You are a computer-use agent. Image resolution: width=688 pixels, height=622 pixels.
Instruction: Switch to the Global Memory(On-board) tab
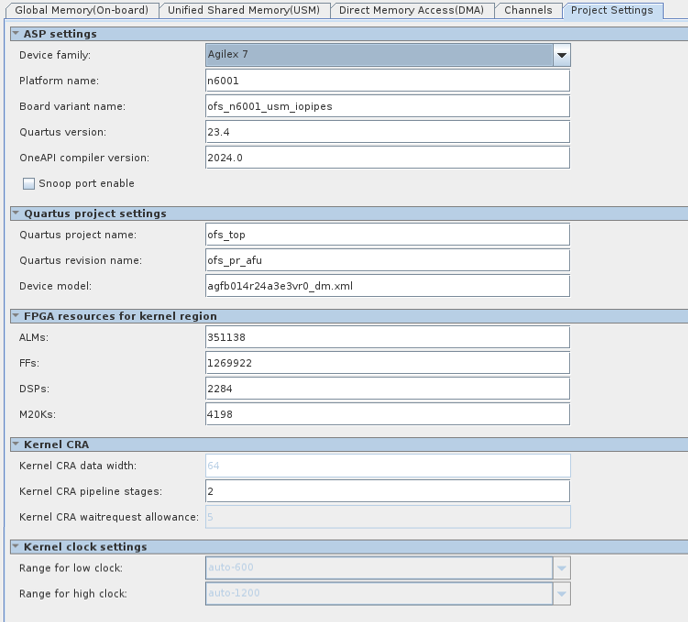click(x=81, y=10)
